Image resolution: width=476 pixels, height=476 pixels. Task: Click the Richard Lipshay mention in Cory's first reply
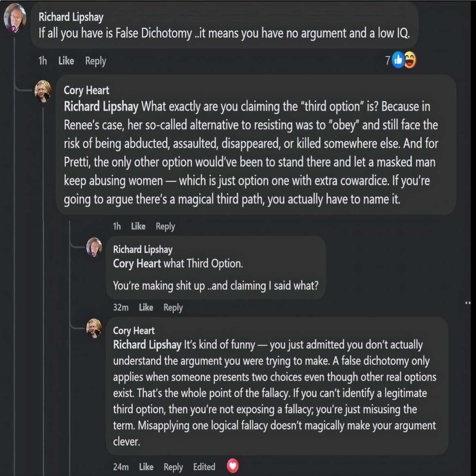tap(101, 107)
